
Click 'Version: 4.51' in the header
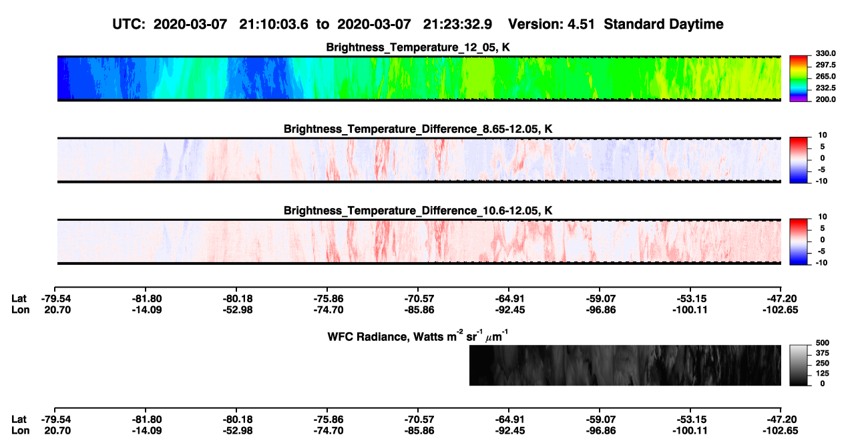point(552,24)
